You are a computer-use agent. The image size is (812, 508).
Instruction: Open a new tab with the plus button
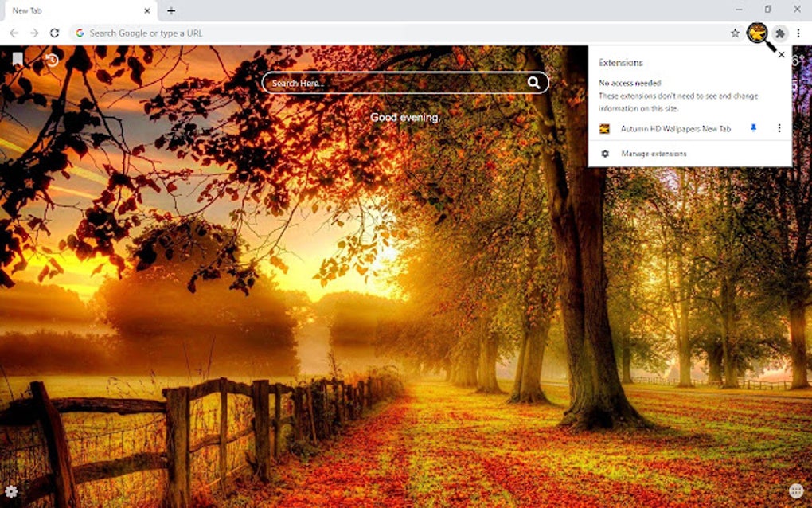pyautogui.click(x=171, y=10)
